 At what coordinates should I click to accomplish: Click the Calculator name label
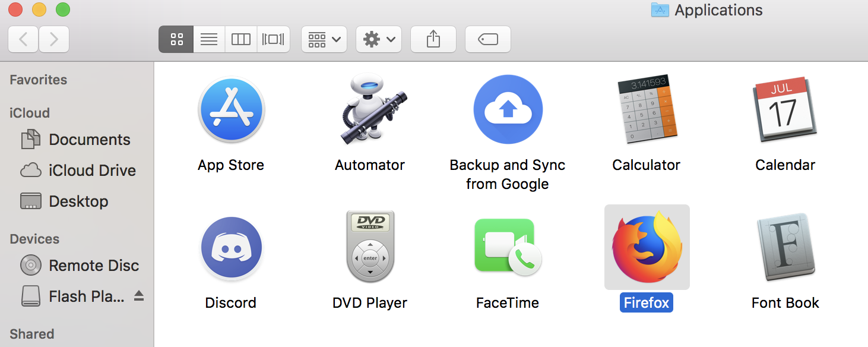coord(647,165)
